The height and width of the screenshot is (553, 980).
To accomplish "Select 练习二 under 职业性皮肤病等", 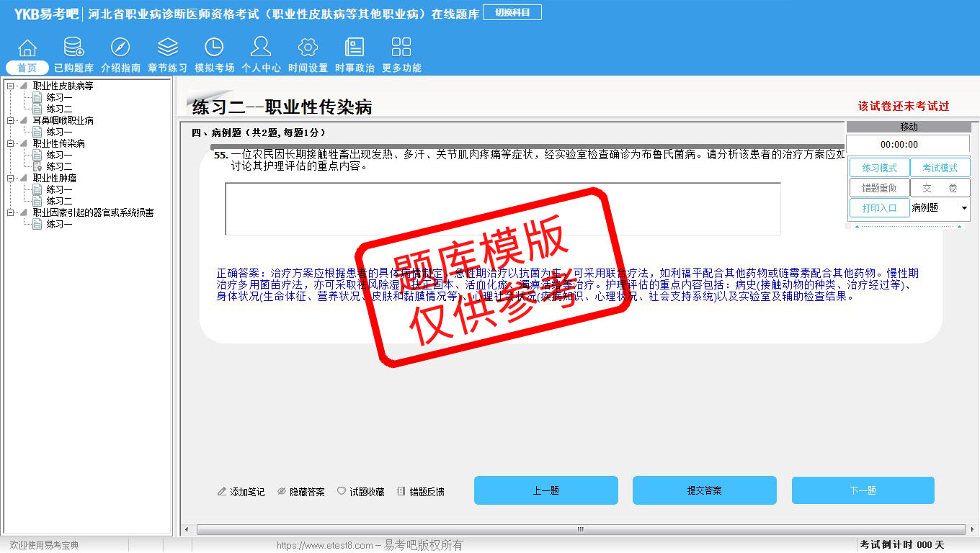I will (x=59, y=109).
